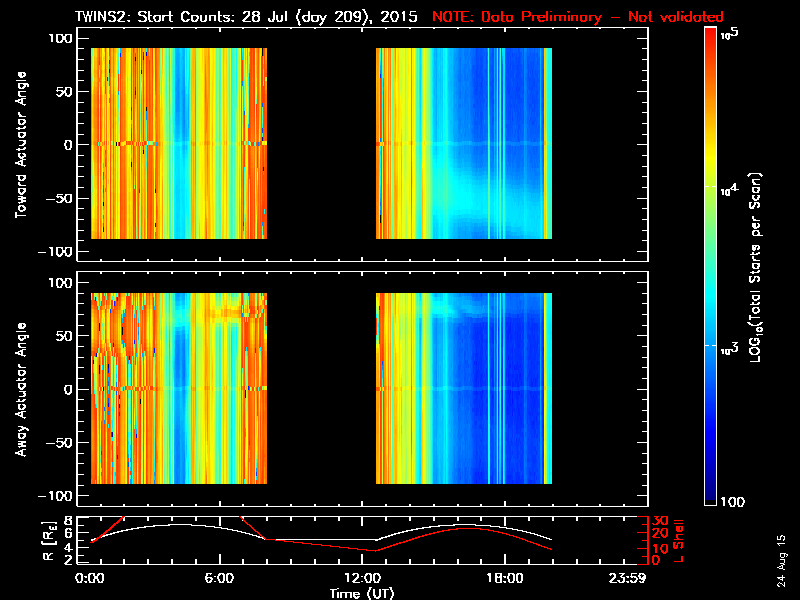Select the "12:00" time tick label
800x600 pixels.
pos(365,579)
